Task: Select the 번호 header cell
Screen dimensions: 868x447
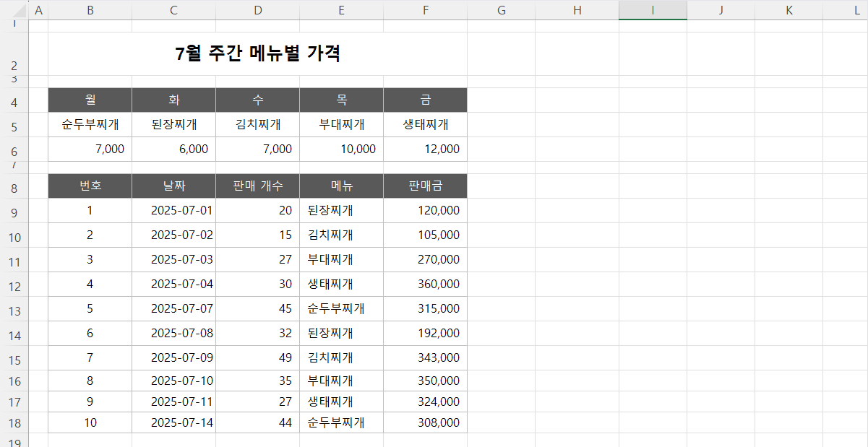Action: click(x=90, y=186)
